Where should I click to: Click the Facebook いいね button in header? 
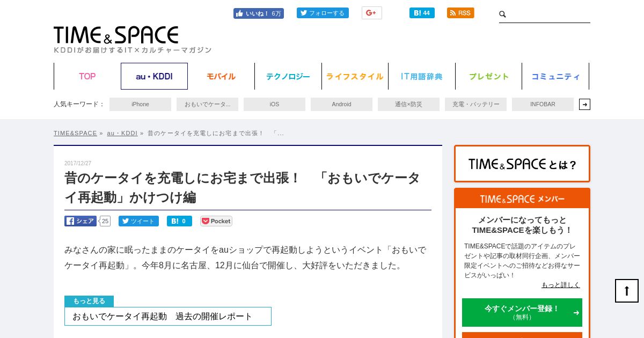[x=259, y=13]
